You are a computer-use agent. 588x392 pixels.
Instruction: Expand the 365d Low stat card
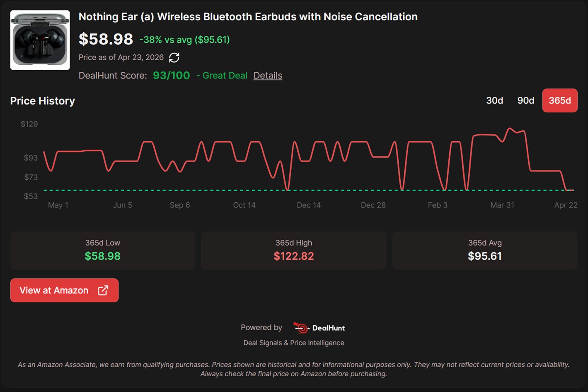tap(103, 250)
